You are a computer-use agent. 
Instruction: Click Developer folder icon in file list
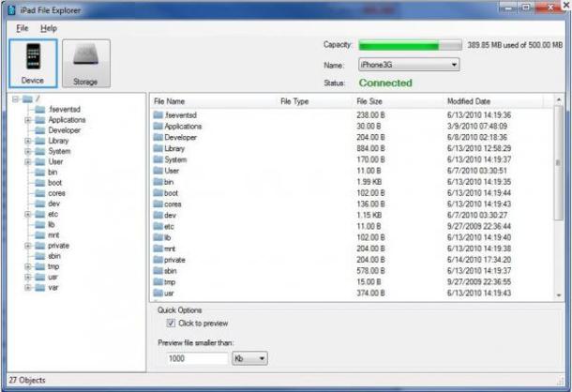158,137
